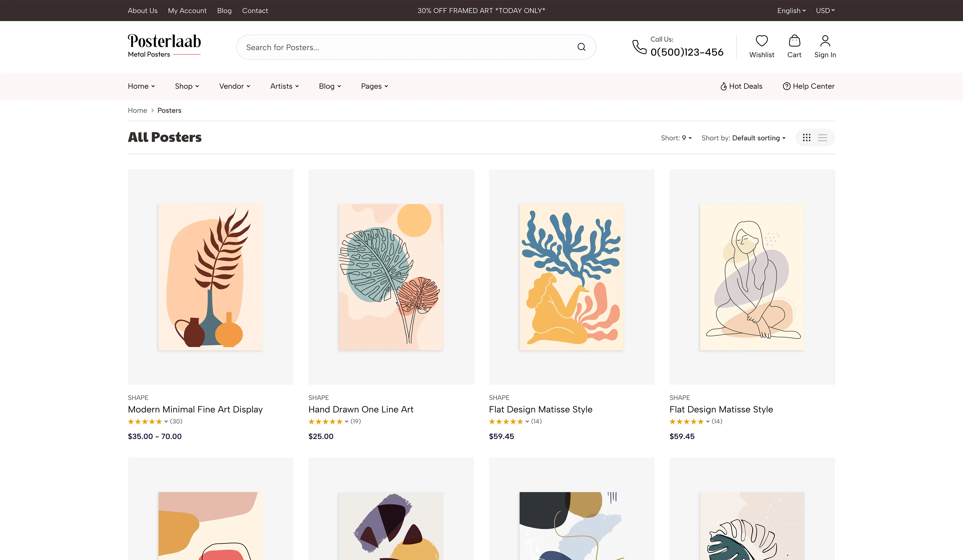The width and height of the screenshot is (963, 560).
Task: Open Hand Drawn One Line Art title
Action: click(x=361, y=409)
